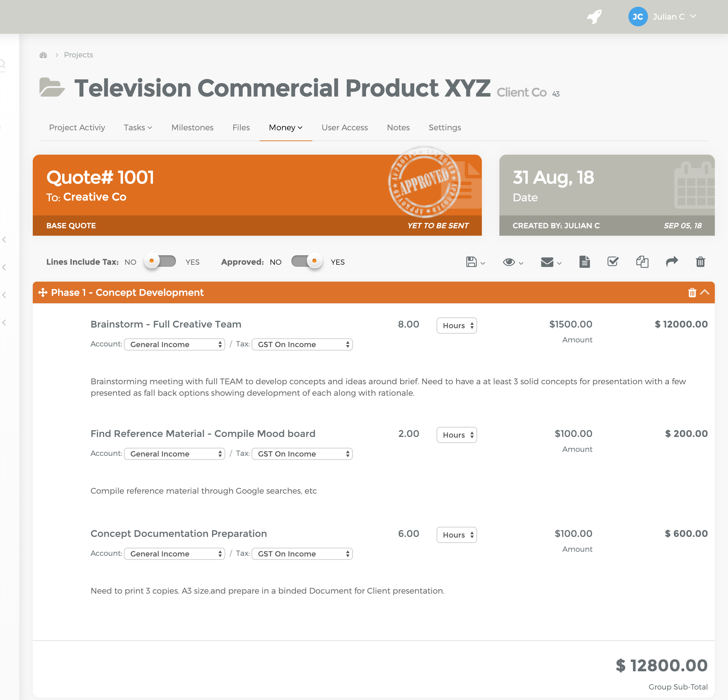The width and height of the screenshot is (728, 700).
Task: Open Concept Documentation Tax dropdown
Action: [x=302, y=554]
